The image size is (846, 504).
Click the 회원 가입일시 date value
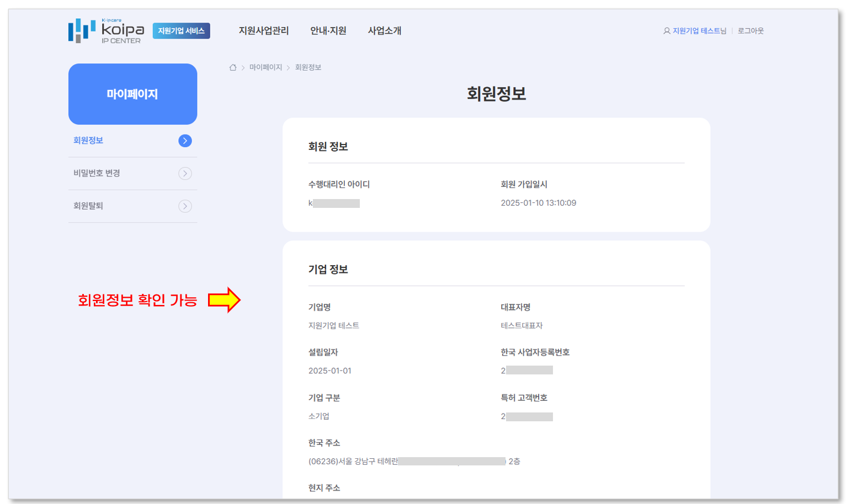click(x=538, y=203)
